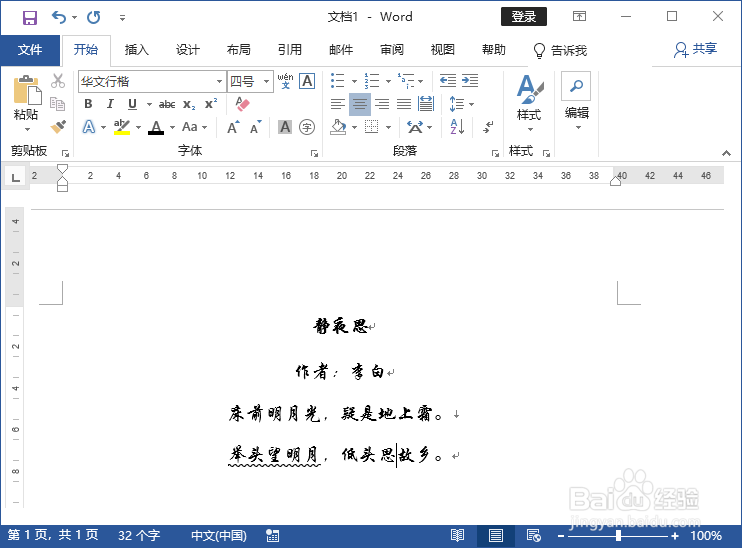Click the Copy icon
This screenshot has width=742, height=548.
[58, 104]
